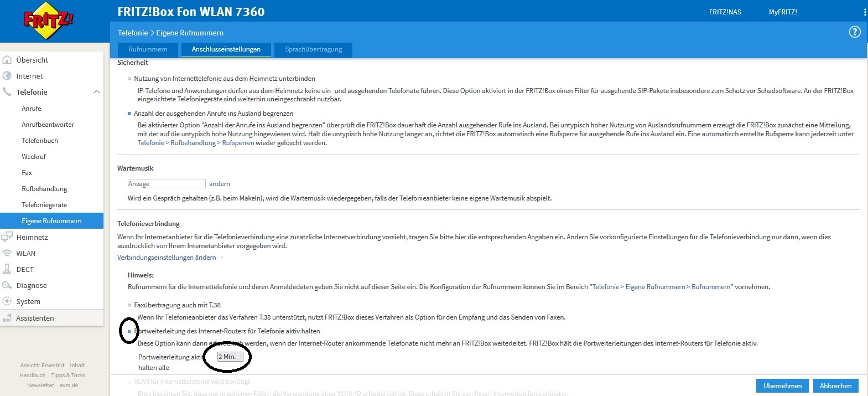Open the 2 Min. interval dropdown

pyautogui.click(x=230, y=357)
